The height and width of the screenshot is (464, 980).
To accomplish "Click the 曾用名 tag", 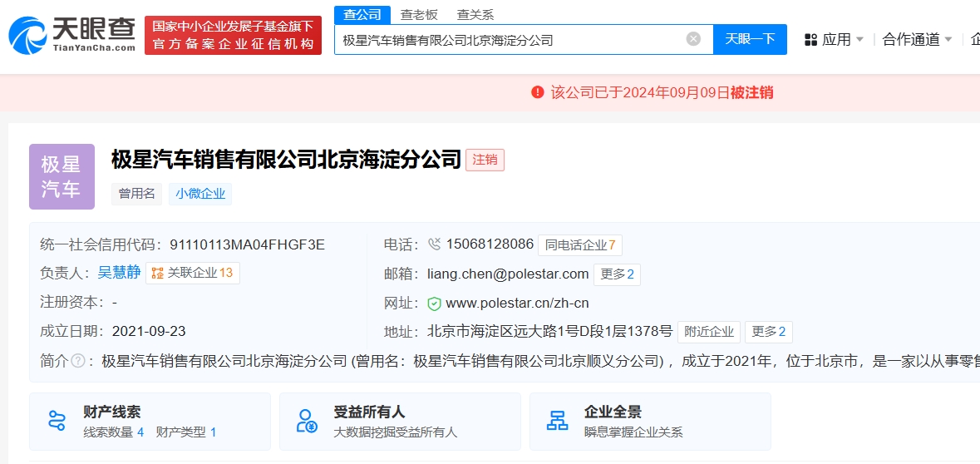I will pyautogui.click(x=137, y=194).
